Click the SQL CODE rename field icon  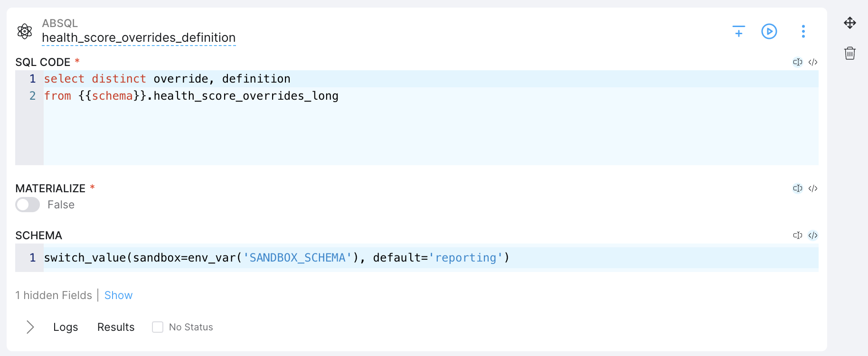pos(798,62)
